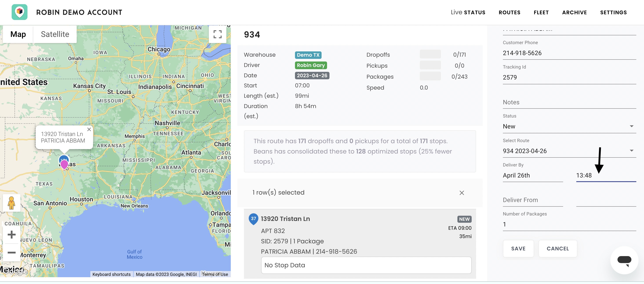Edit the Deliver By time 13:48
The height and width of the screenshot is (284, 644).
606,175
